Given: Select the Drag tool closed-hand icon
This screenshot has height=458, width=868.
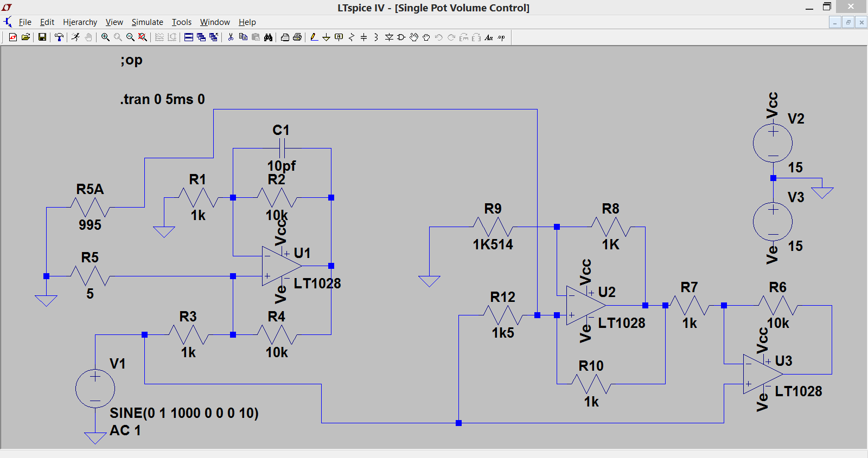Looking at the screenshot, I should point(426,37).
